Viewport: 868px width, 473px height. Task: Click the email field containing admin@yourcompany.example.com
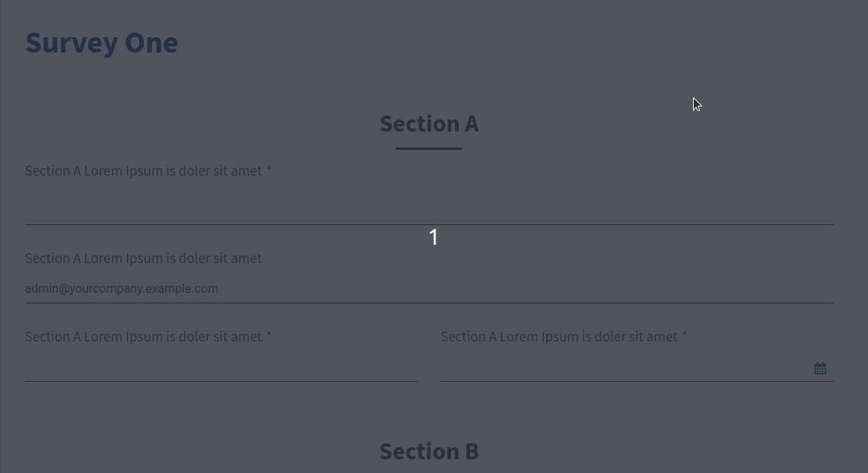[429, 288]
